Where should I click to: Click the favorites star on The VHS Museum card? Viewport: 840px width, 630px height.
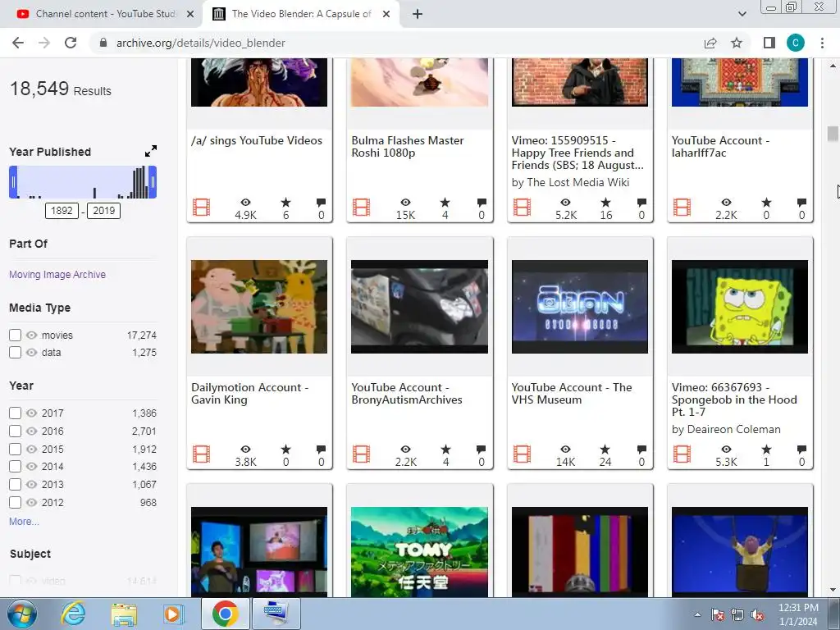(x=605, y=449)
